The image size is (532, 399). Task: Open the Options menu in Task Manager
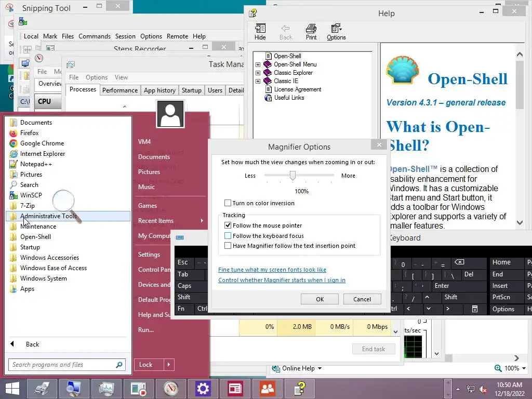point(96,77)
